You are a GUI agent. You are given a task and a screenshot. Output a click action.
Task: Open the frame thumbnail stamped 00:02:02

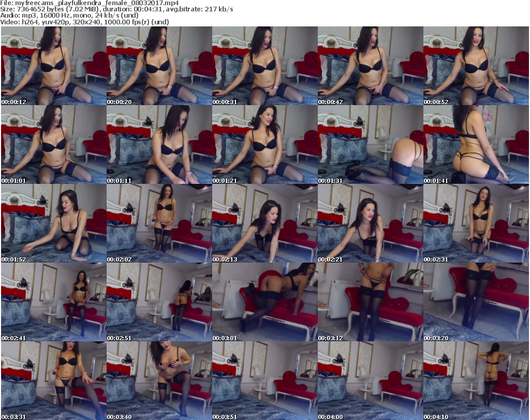point(159,224)
